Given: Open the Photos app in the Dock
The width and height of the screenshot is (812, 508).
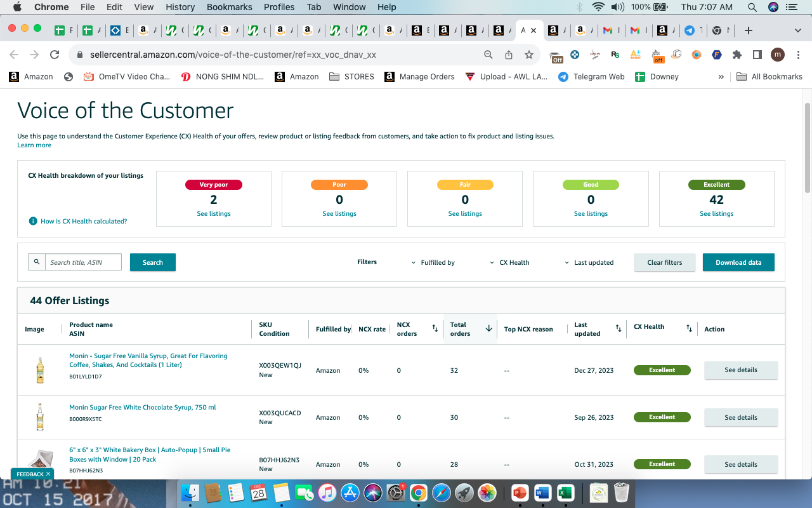Looking at the screenshot, I should coord(487,493).
